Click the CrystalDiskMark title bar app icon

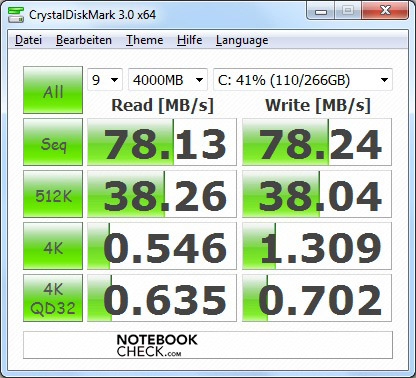pos(16,14)
